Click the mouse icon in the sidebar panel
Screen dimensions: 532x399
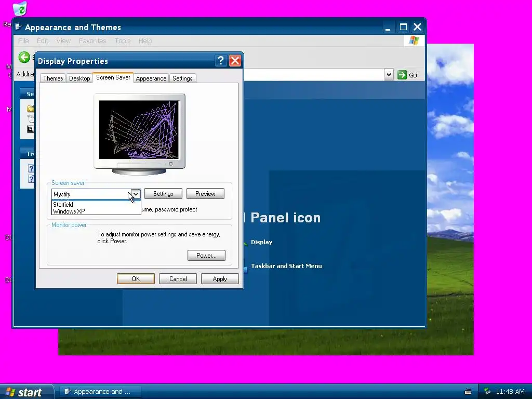(31, 119)
